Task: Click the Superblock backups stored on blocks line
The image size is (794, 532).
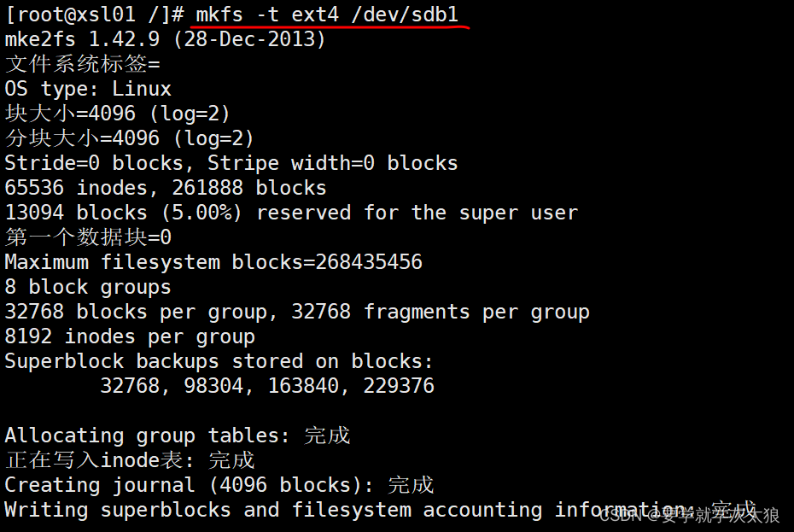Action: pyautogui.click(x=219, y=362)
